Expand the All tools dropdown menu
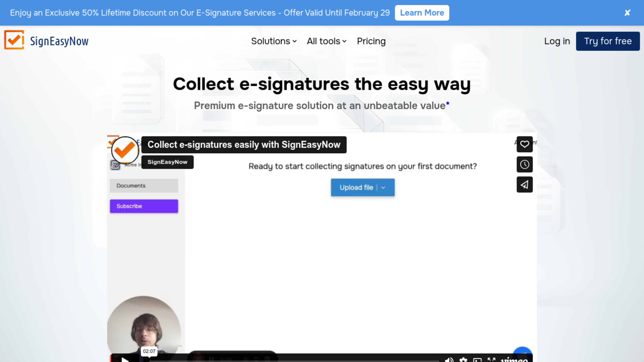Image resolution: width=644 pixels, height=362 pixels. coord(327,41)
